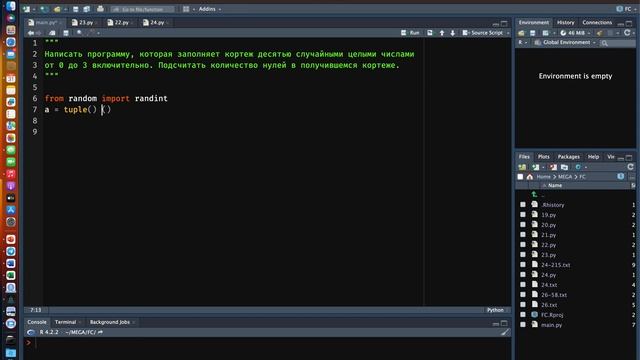Go to previous section with up arrow

coord(442,33)
